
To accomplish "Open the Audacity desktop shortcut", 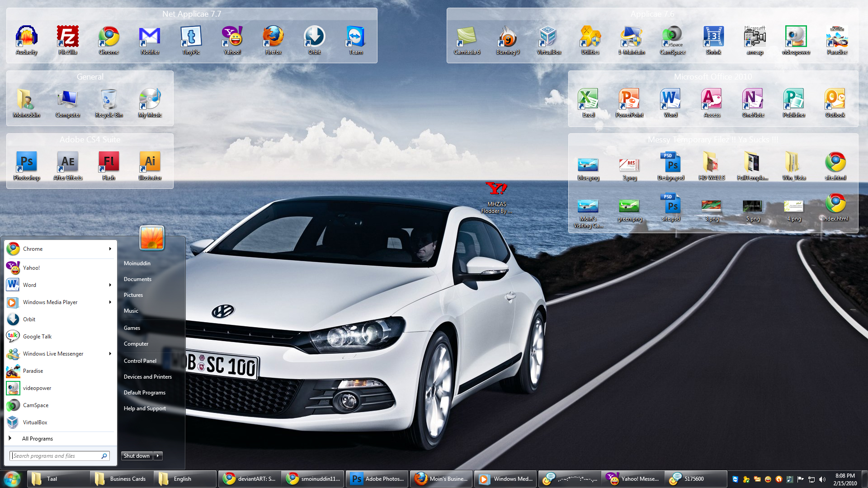I will pos(27,40).
